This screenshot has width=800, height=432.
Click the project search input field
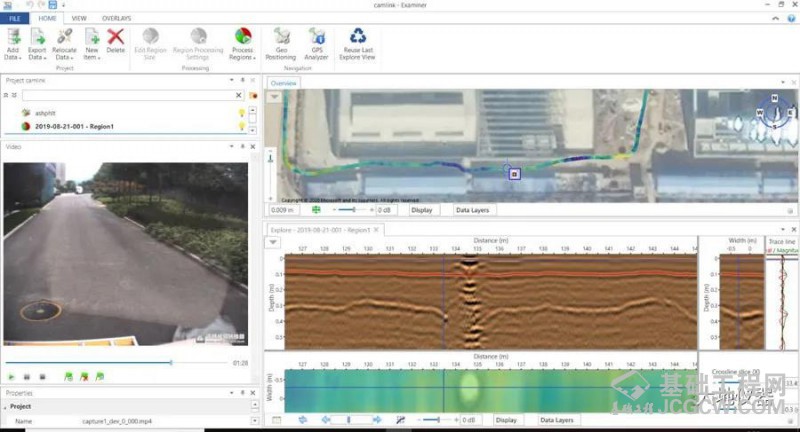point(125,95)
